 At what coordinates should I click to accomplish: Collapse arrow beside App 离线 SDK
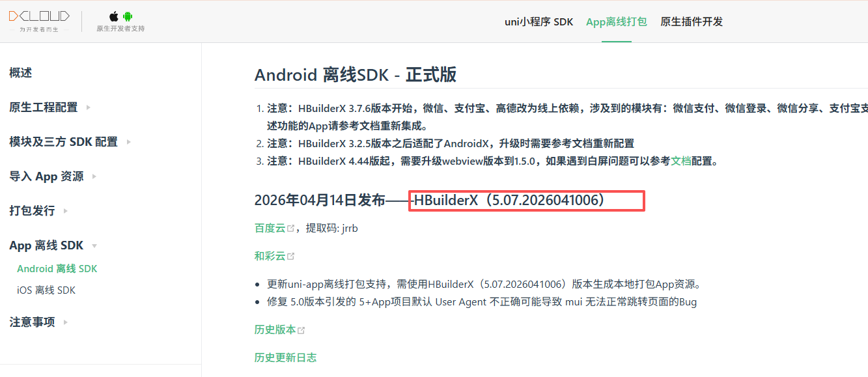[x=94, y=246]
